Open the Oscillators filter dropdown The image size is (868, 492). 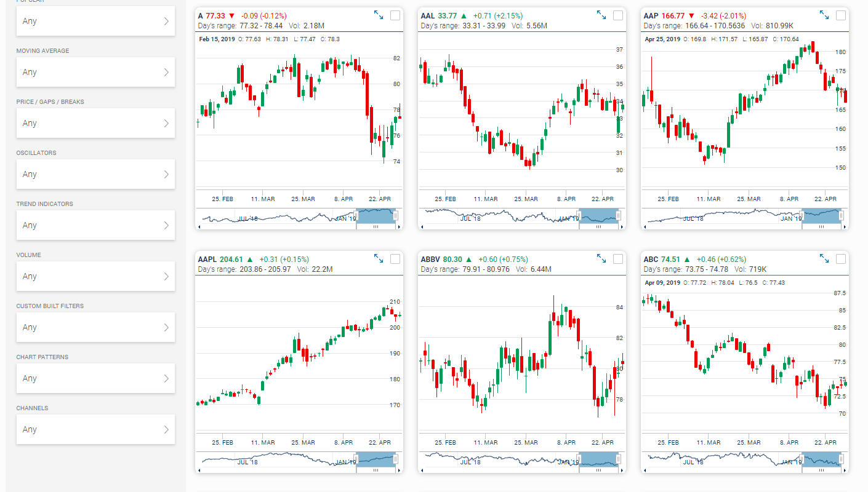(95, 174)
